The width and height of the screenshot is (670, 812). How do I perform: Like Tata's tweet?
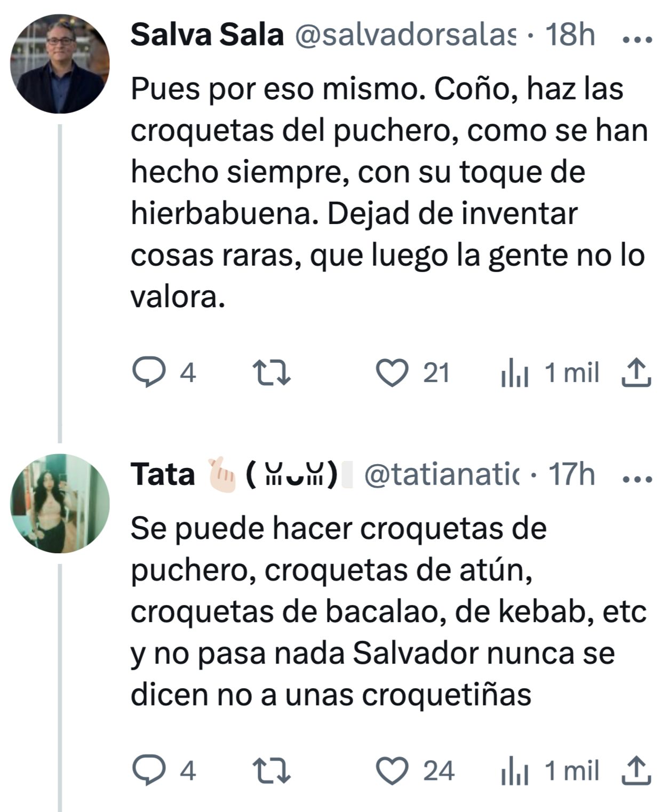[x=392, y=771]
